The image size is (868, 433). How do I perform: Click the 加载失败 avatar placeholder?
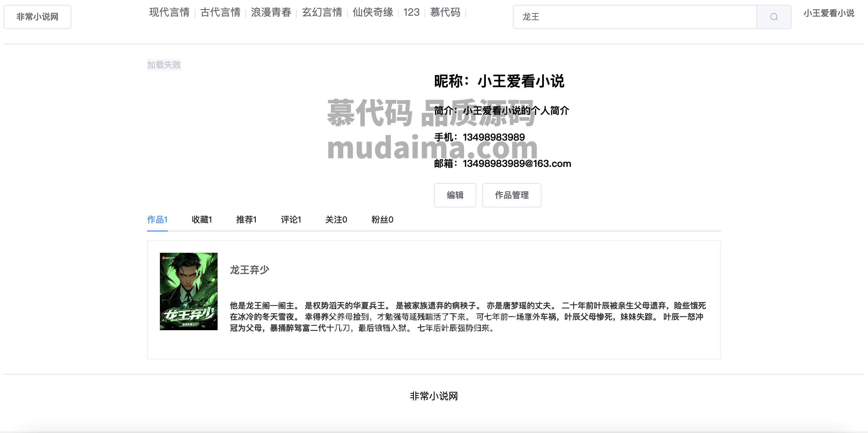(164, 64)
